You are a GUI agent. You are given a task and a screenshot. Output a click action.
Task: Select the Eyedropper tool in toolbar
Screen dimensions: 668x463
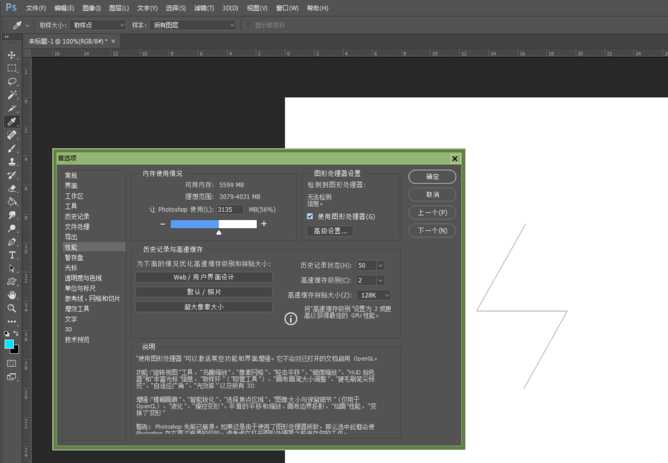[12, 121]
